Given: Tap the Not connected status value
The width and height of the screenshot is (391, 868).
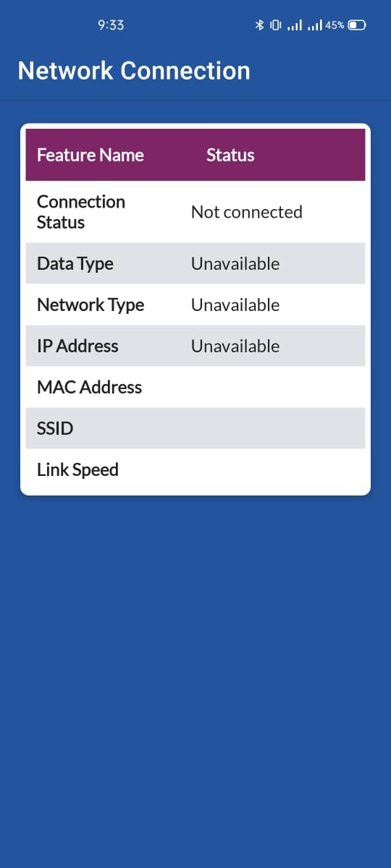Looking at the screenshot, I should pyautogui.click(x=247, y=212).
